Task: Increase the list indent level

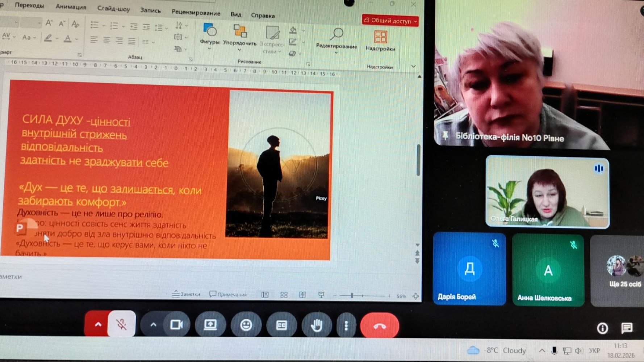Action: 146,27
